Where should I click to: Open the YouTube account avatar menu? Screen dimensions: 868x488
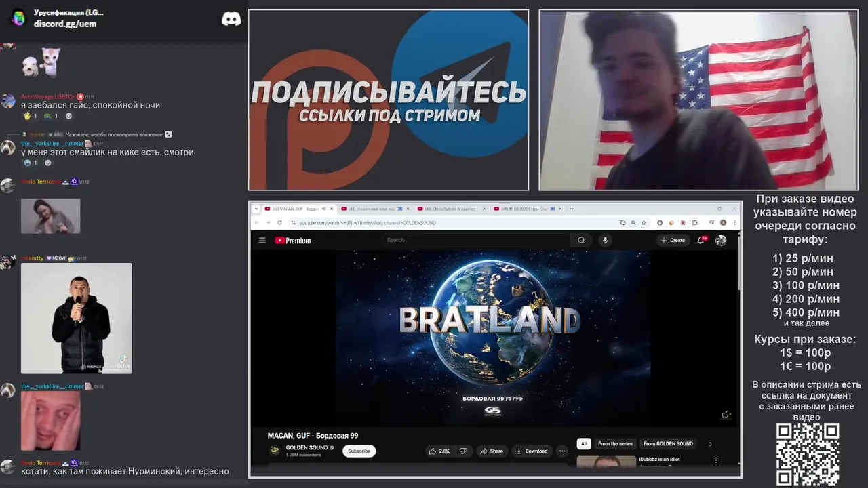pyautogui.click(x=721, y=240)
